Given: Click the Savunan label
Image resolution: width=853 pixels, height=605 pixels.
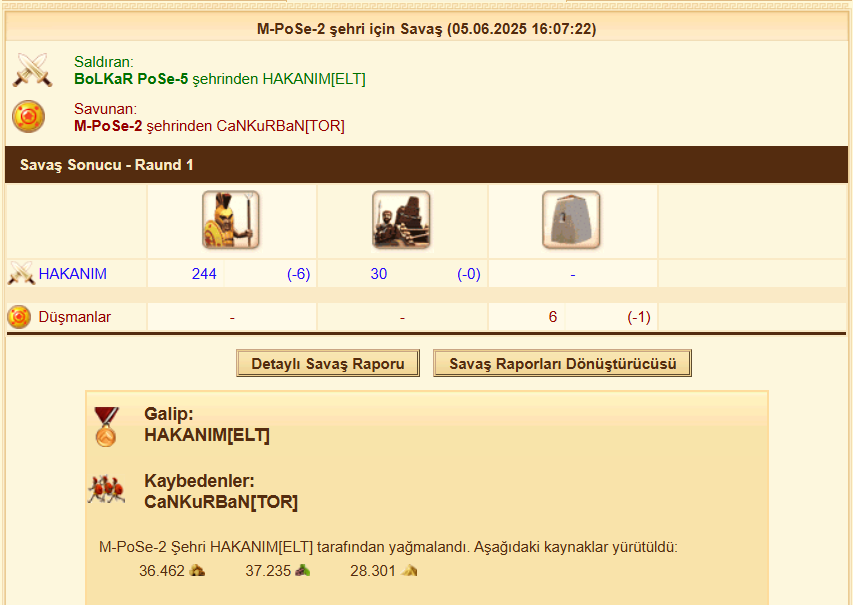Looking at the screenshot, I should point(106,109).
